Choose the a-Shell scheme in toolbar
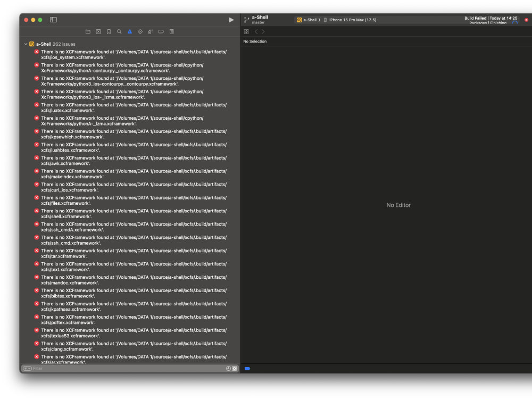The width and height of the screenshot is (532, 399). tap(308, 20)
